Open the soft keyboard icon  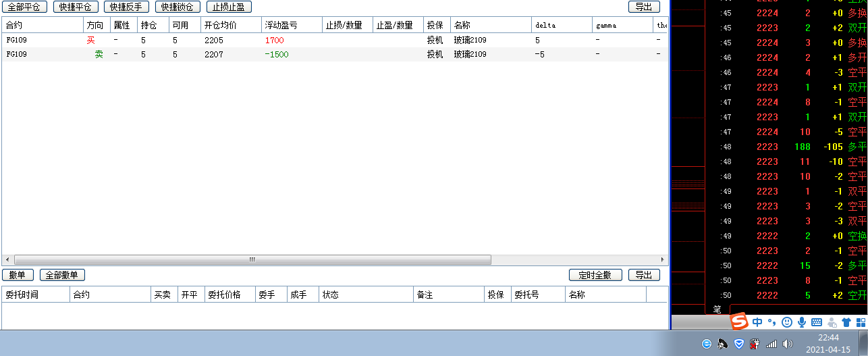coord(817,322)
